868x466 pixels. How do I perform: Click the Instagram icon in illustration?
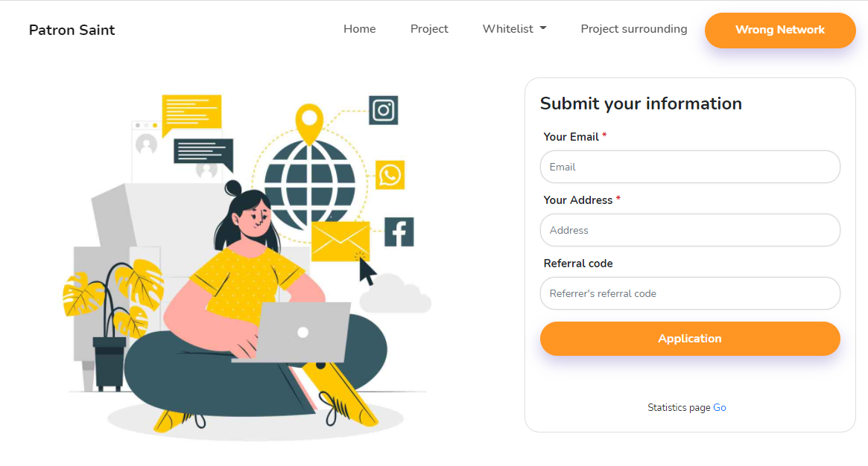click(x=383, y=110)
